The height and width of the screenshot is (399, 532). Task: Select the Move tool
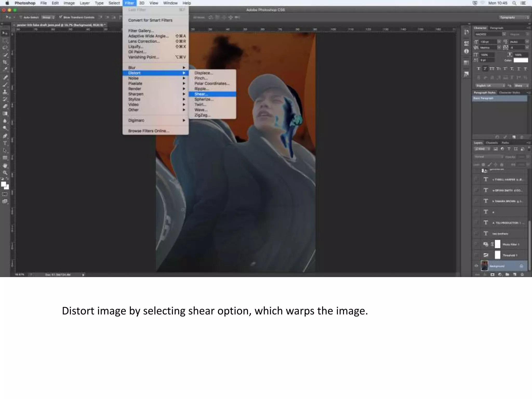[5, 33]
